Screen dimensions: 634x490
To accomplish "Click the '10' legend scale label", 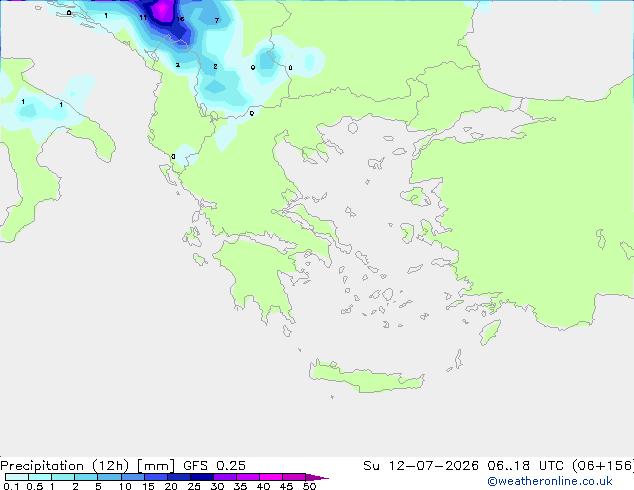I will [125, 486].
